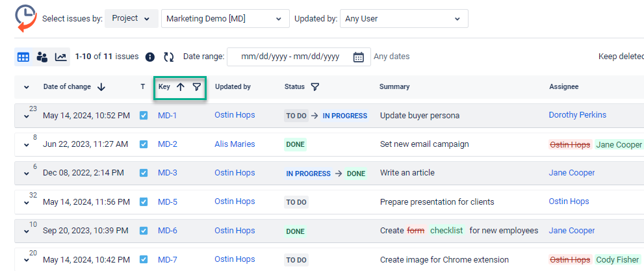Expand the MD-2 row with 8 changes
Image resolution: width=644 pixels, height=271 pixels.
[27, 146]
